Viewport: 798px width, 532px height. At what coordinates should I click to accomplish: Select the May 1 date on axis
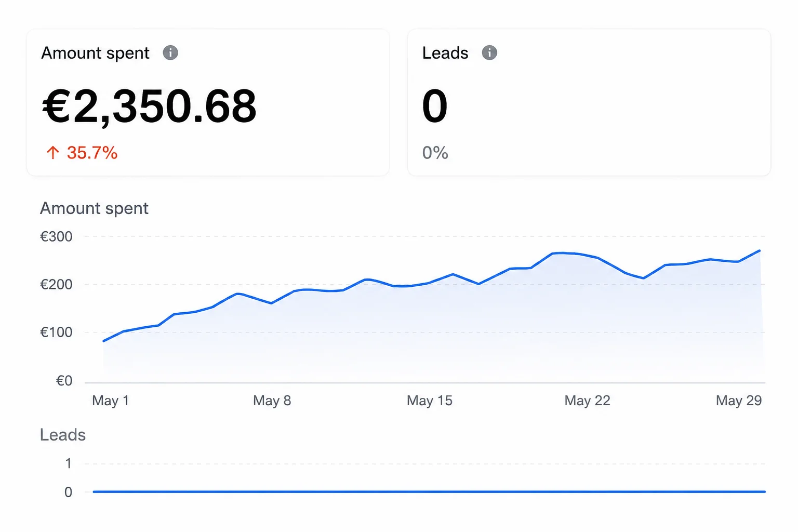pyautogui.click(x=110, y=401)
